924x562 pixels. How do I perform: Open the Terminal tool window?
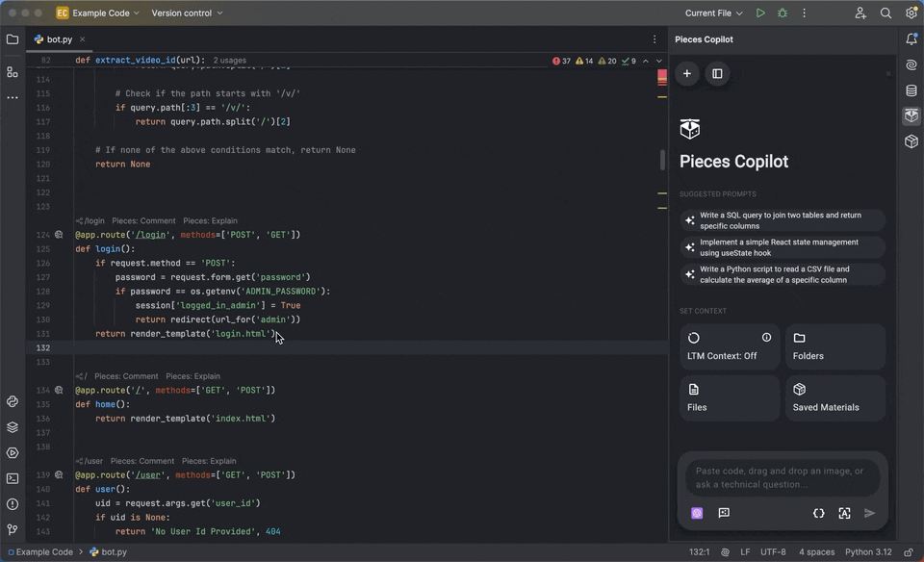click(x=13, y=478)
